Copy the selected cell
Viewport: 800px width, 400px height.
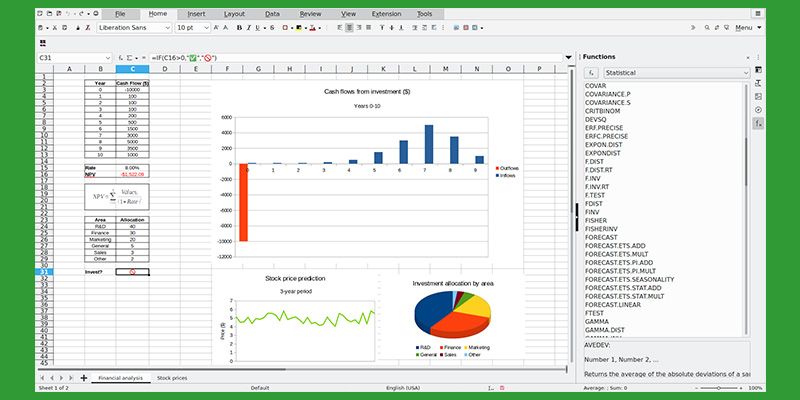(64, 28)
